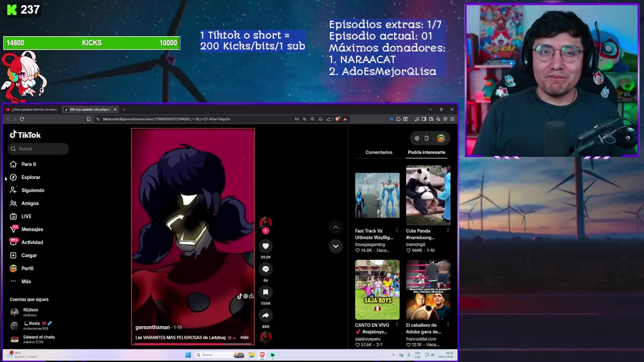The width and height of the screenshot is (644, 362).
Task: Click Brave shields lion icon in address bar
Action: click(x=337, y=119)
